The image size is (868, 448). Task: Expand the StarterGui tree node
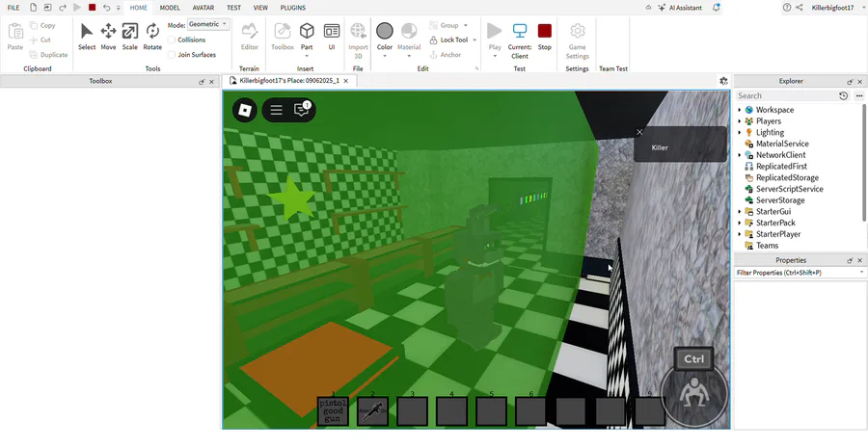[x=740, y=212]
